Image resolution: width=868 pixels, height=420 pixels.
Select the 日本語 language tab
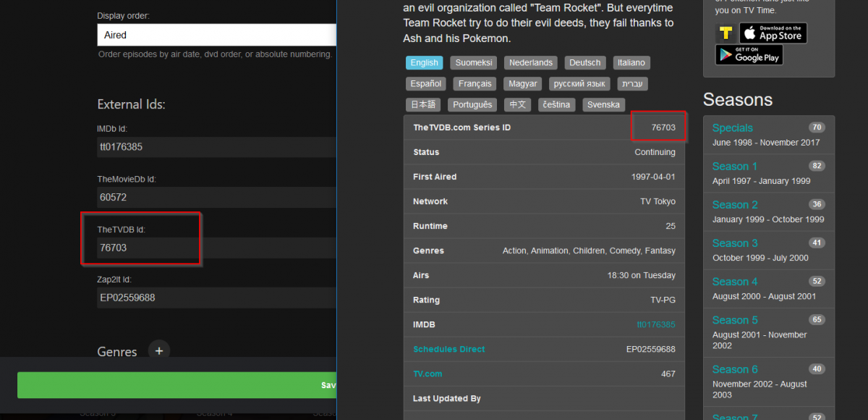tap(423, 105)
